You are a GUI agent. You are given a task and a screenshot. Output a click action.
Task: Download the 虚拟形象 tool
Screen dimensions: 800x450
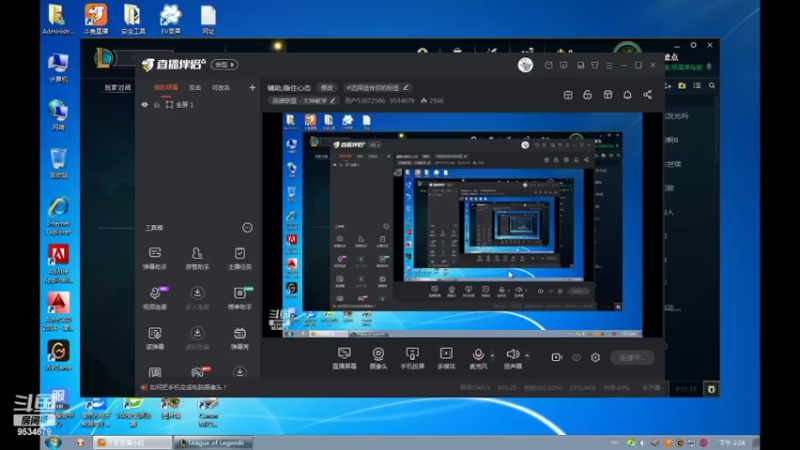[197, 338]
